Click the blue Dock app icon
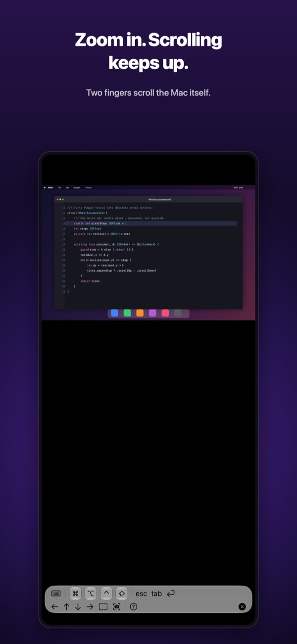 tap(115, 313)
